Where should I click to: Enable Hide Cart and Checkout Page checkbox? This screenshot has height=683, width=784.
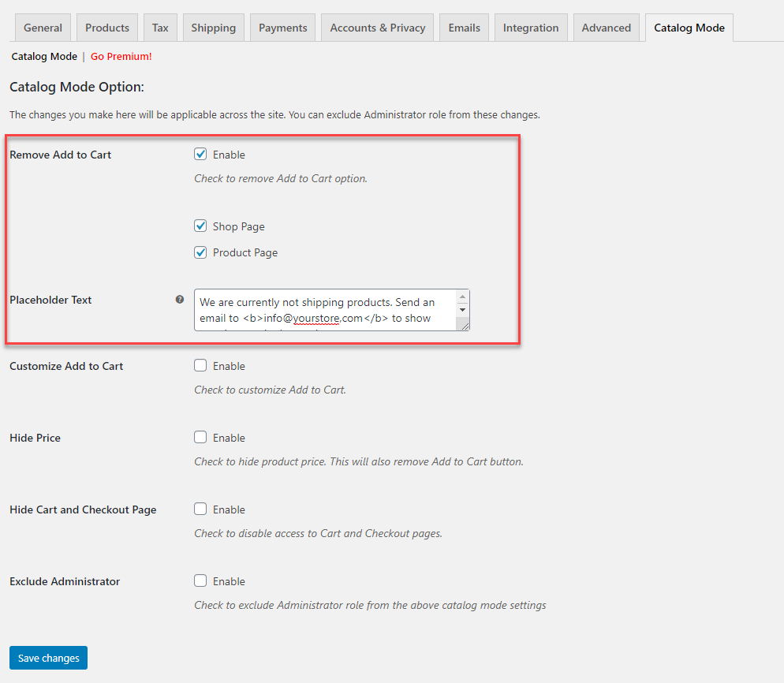(x=200, y=509)
